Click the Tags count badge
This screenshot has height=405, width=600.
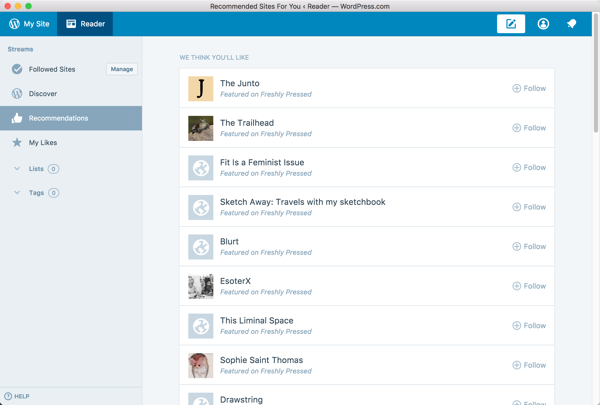click(54, 193)
